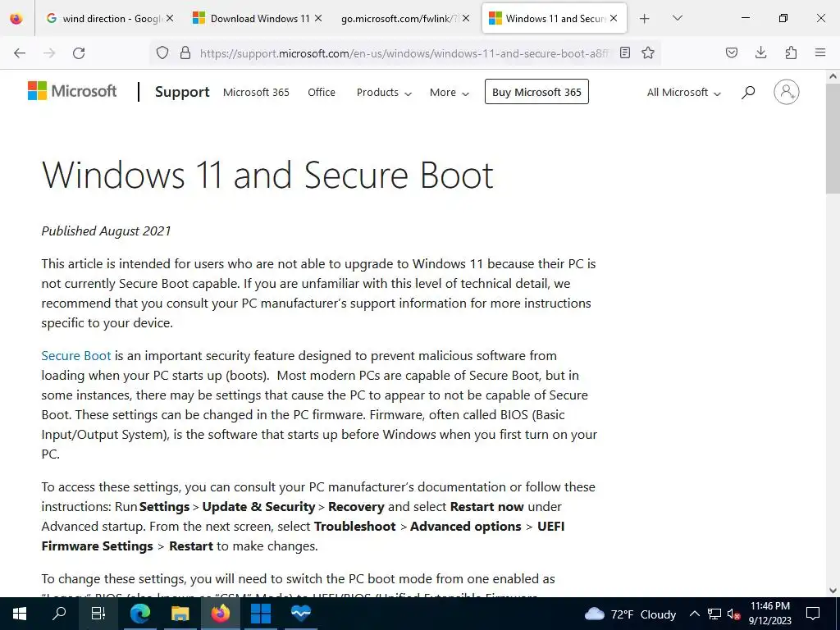Click the Buy Microsoft 365 button
The height and width of the screenshot is (630, 840).
tap(536, 92)
